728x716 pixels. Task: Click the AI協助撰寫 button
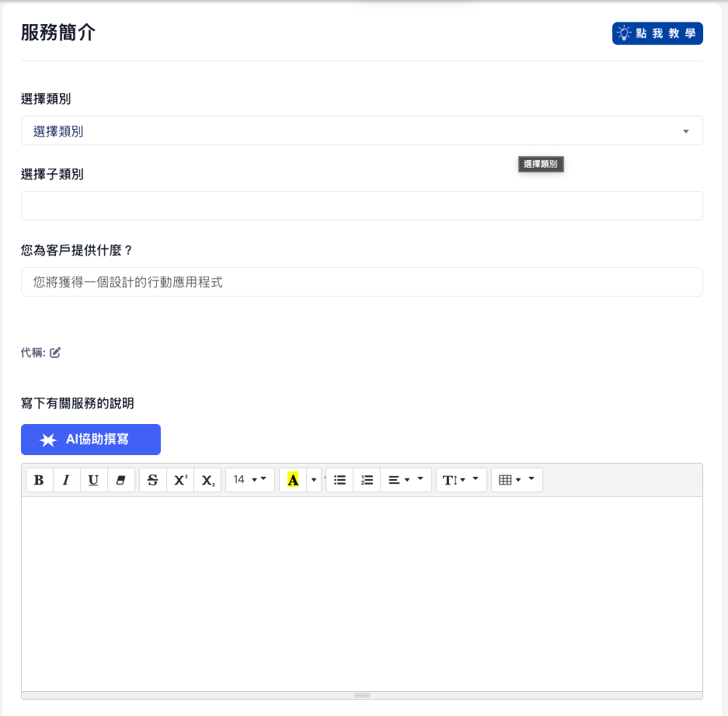pyautogui.click(x=90, y=439)
